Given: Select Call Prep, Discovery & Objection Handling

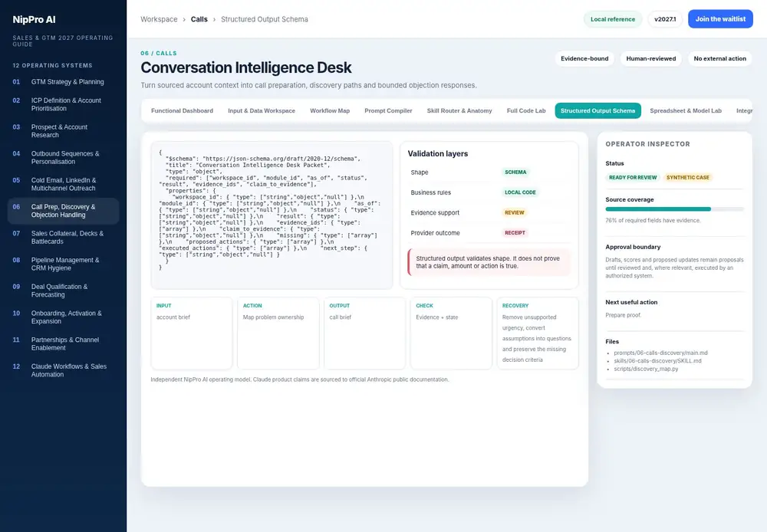Looking at the screenshot, I should point(63,211).
